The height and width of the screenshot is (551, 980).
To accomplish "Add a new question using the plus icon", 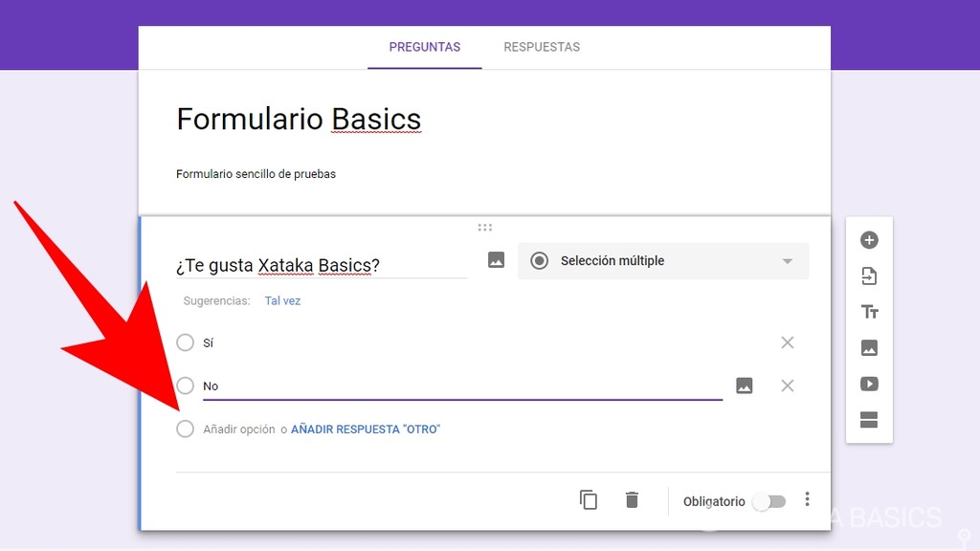I will tap(869, 240).
